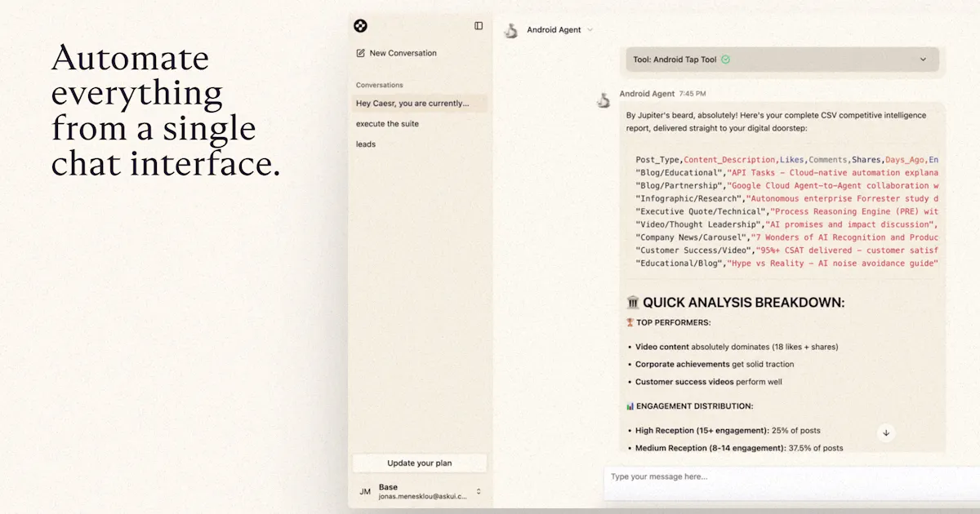Click the "Customer Success/Video" CSV row
The width and height of the screenshot is (980, 514).
tap(786, 250)
